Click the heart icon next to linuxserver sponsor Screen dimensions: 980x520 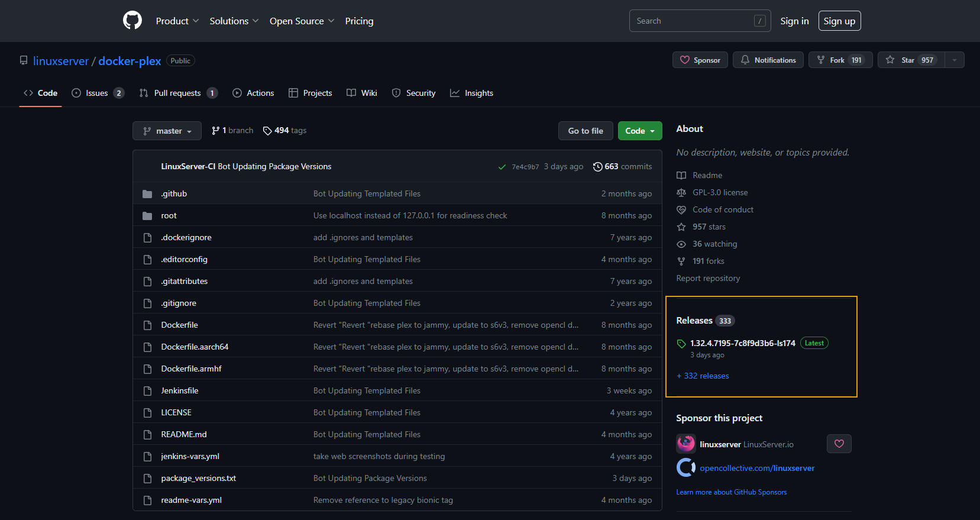[839, 444]
